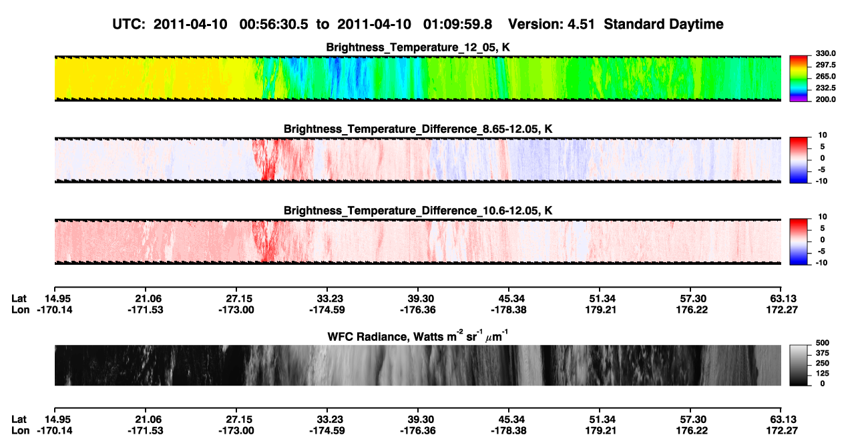Open the grayscale WFC Radiance image strip
This screenshot has width=868, height=445.
[418, 365]
